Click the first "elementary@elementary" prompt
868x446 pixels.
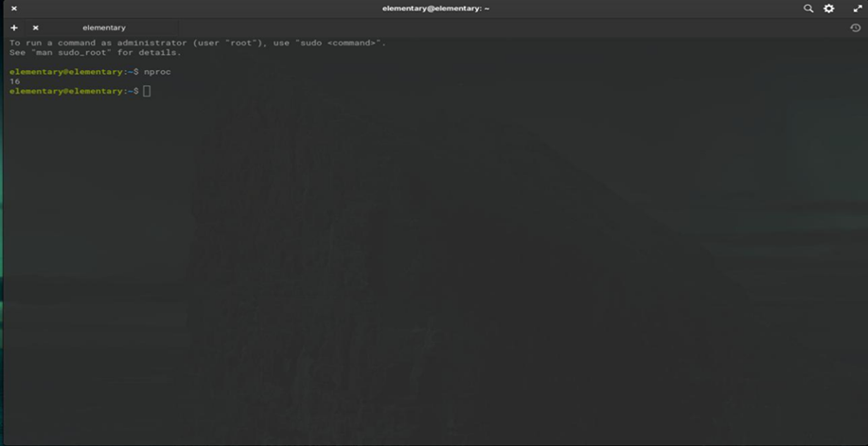[x=66, y=72]
